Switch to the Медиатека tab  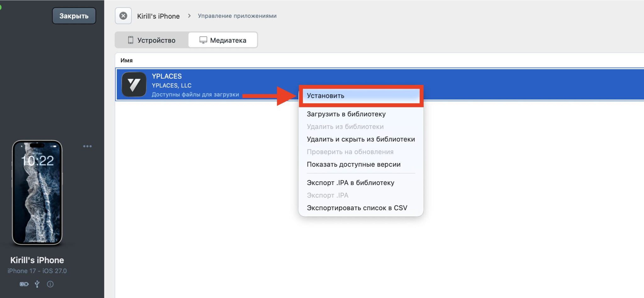223,40
